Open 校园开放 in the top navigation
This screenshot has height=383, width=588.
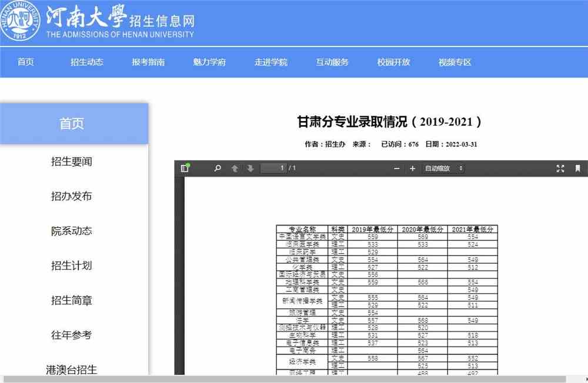tap(393, 62)
